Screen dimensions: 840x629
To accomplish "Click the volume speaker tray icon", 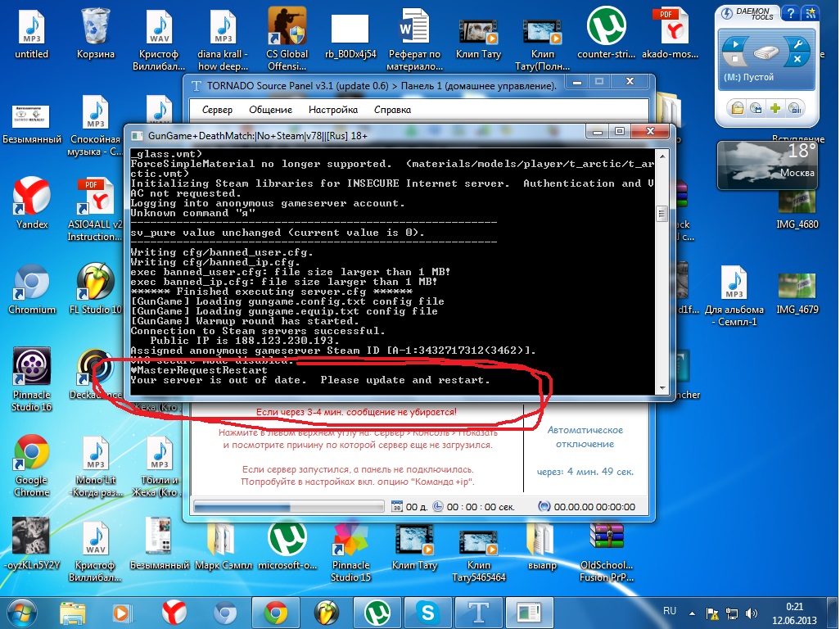I will pyautogui.click(x=751, y=613).
